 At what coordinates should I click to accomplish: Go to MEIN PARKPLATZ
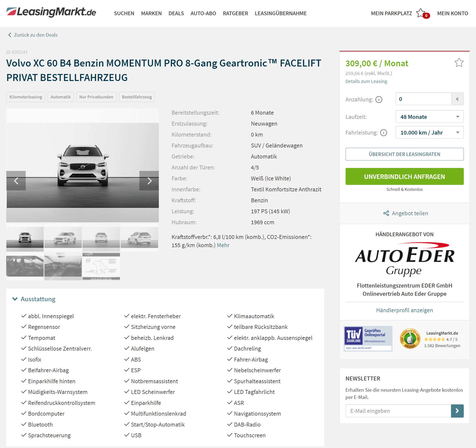pyautogui.click(x=391, y=13)
